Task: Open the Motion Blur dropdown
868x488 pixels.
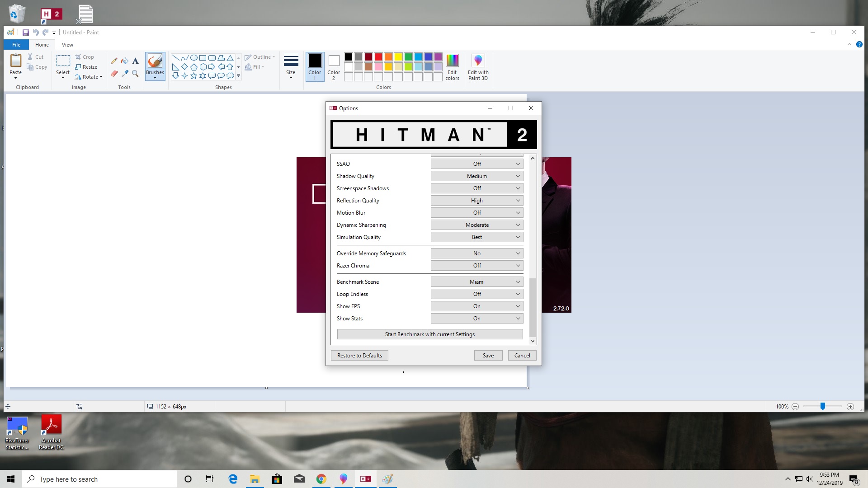Action: (x=477, y=213)
